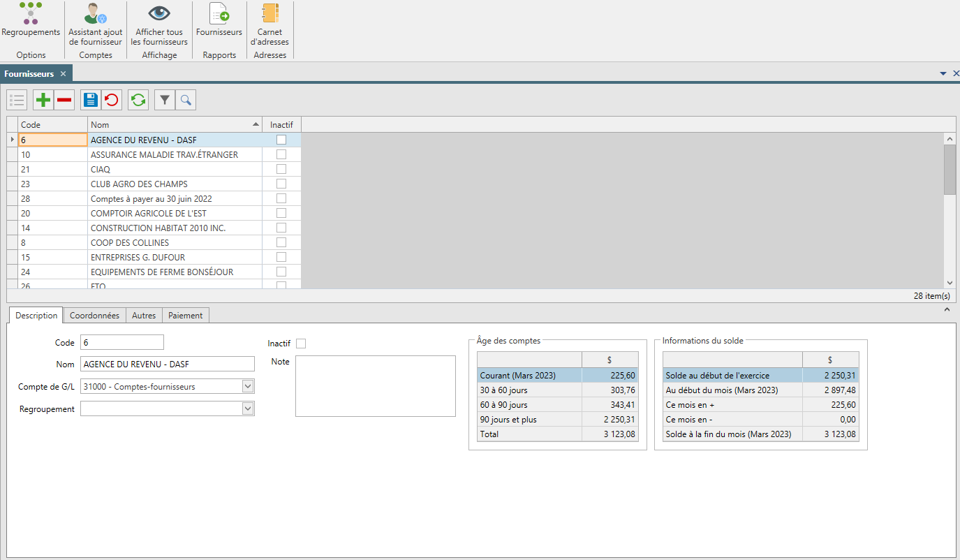This screenshot has width=960, height=560.
Task: Select the COMPTOIR AGRICOLE DE L'EST row
Action: click(154, 213)
